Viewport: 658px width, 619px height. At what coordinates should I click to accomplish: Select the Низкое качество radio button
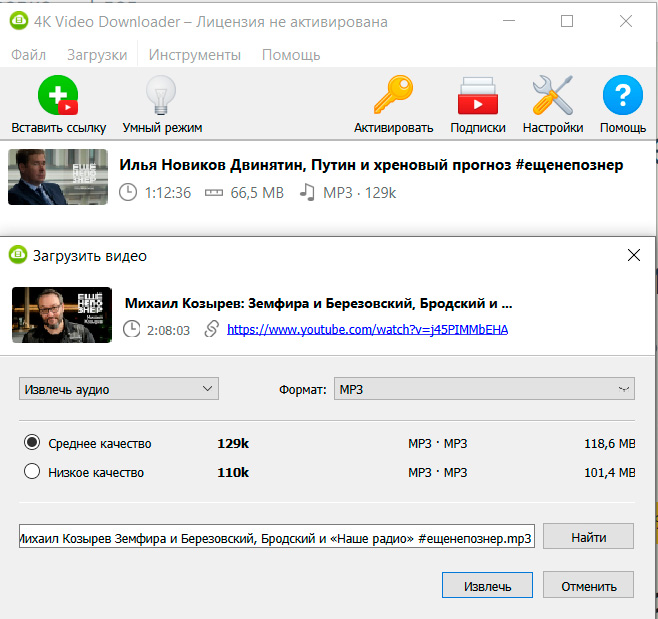pyautogui.click(x=32, y=472)
